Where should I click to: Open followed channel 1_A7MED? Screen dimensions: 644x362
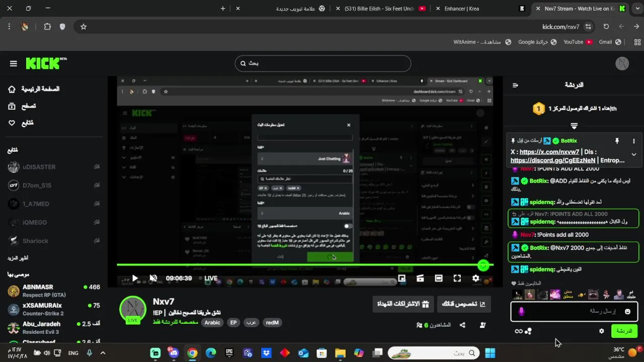53,204
